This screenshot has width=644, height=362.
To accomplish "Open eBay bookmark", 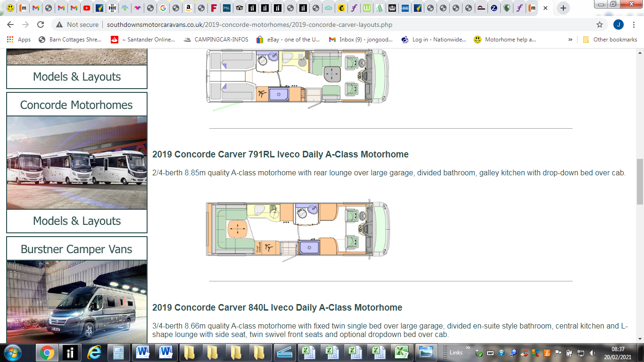I will (x=288, y=40).
